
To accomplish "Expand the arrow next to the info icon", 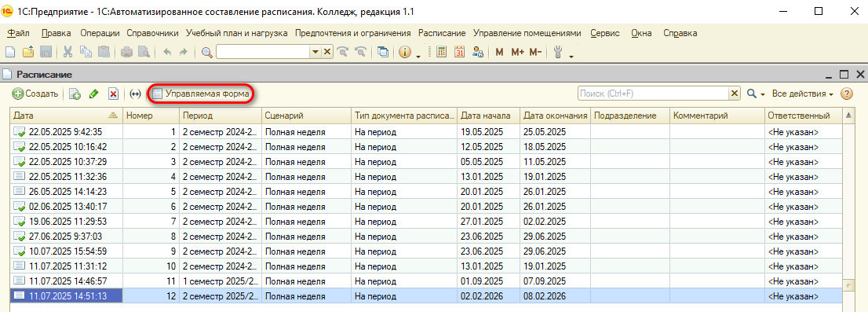I will coord(418,56).
